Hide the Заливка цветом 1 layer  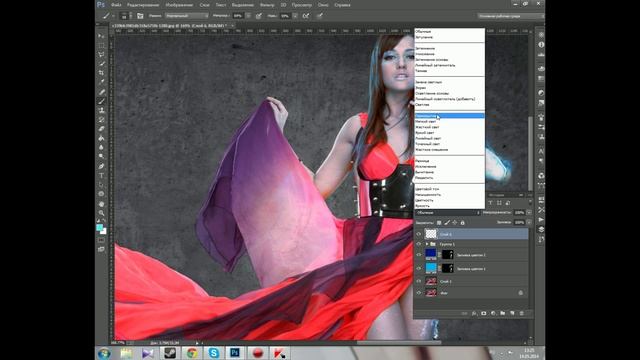click(x=419, y=268)
